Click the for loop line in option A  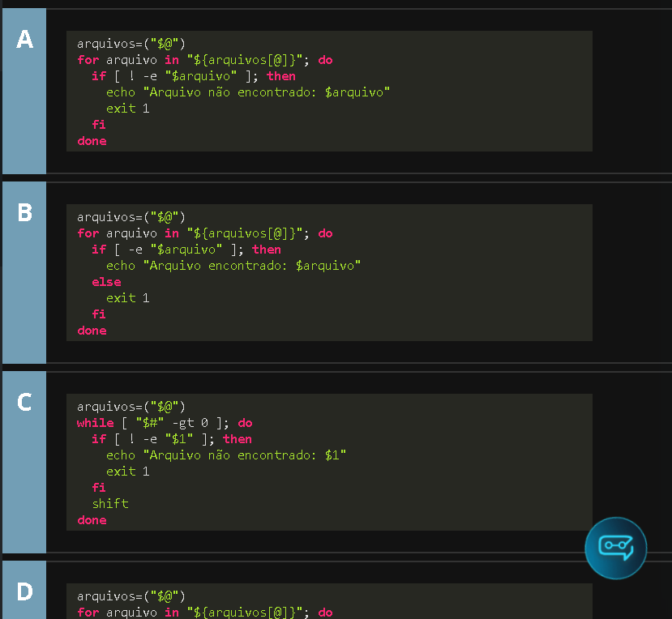click(x=205, y=60)
